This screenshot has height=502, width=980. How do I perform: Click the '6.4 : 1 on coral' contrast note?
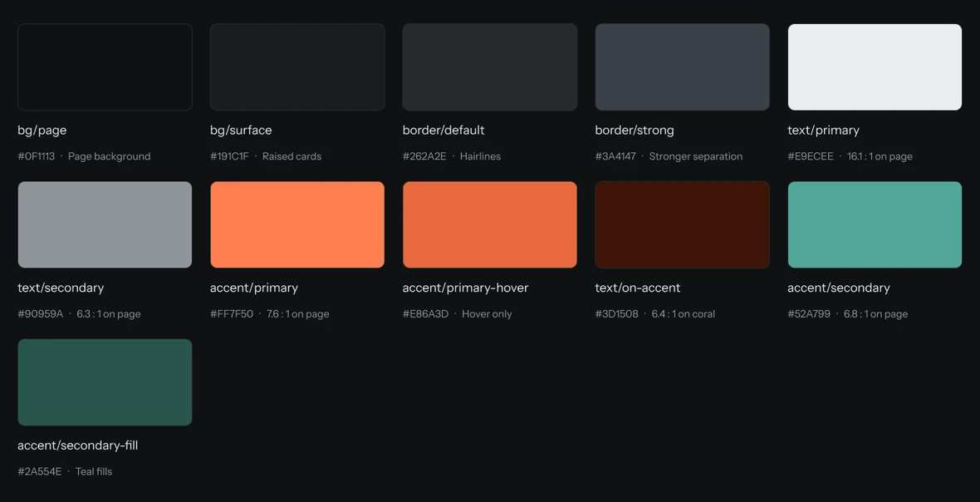point(684,314)
